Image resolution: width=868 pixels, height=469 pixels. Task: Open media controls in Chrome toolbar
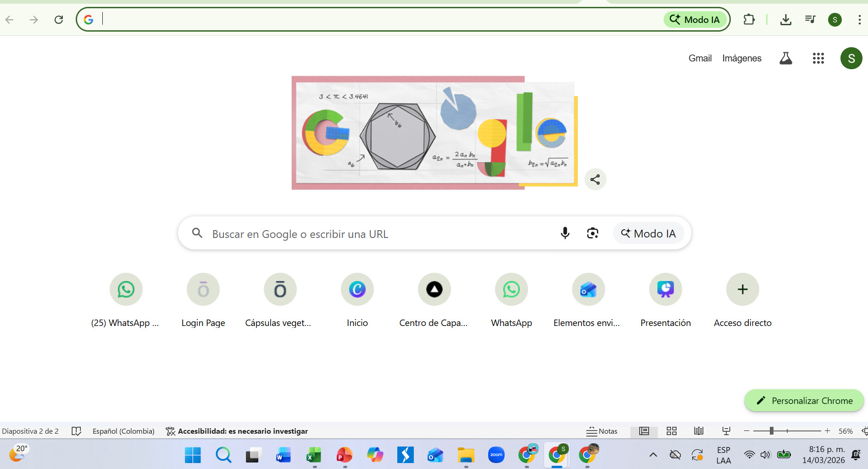810,20
